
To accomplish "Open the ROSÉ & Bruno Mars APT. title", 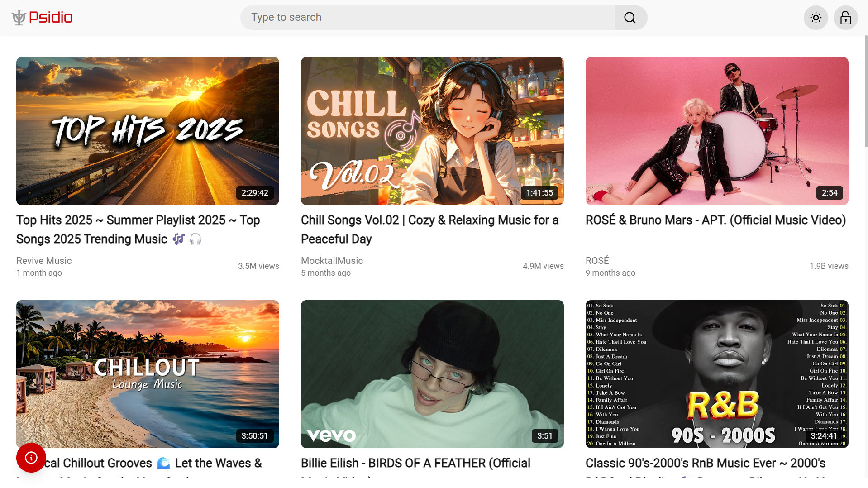I will (715, 220).
